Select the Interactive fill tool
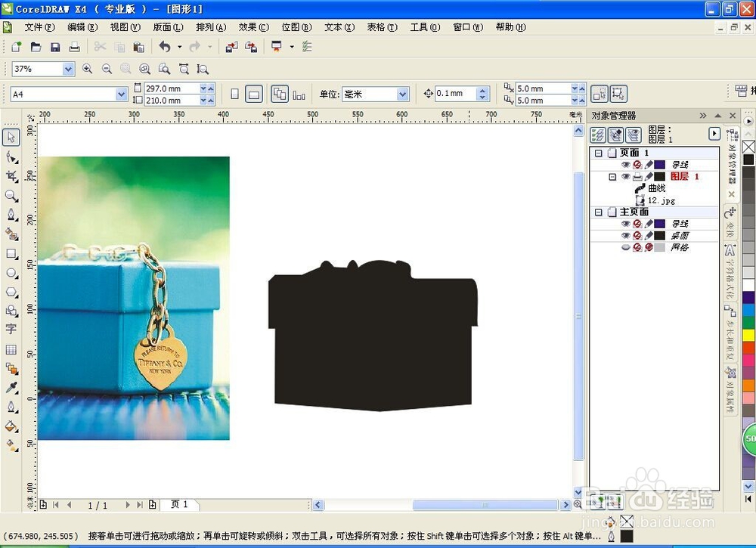The width and height of the screenshot is (756, 548). 11,445
